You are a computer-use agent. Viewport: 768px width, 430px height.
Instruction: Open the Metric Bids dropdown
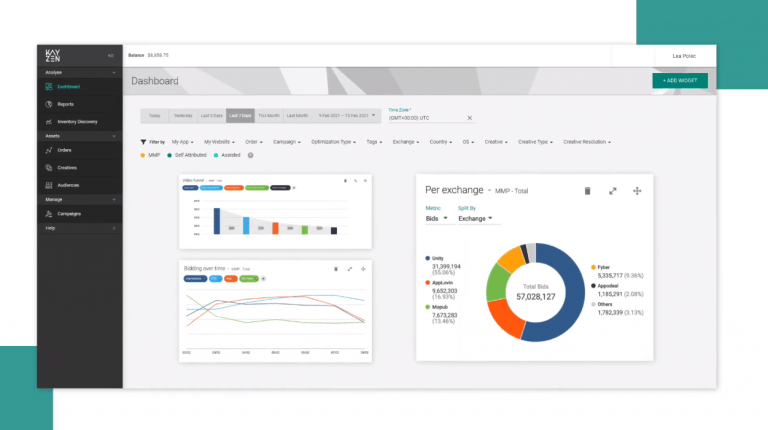(x=437, y=218)
